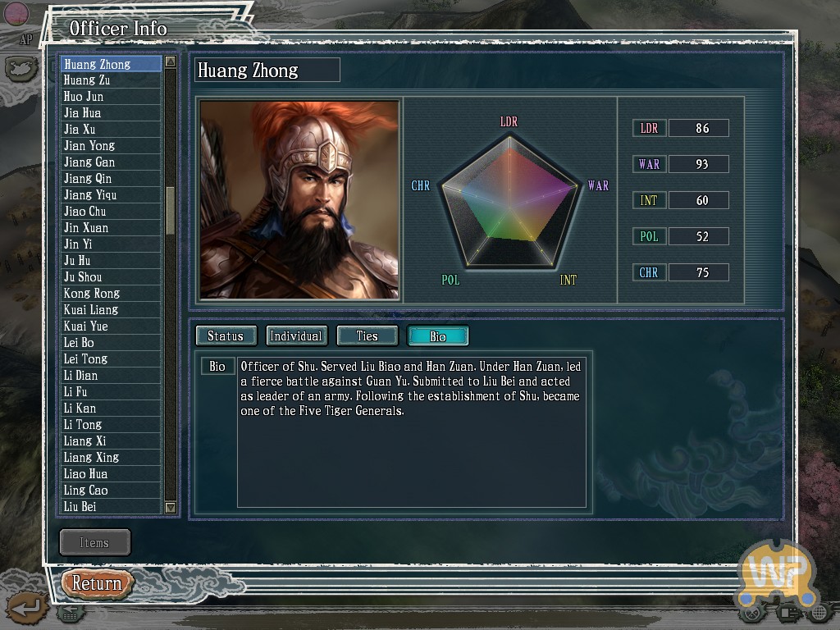Click the globe icon in bottom-right corner
The height and width of the screenshot is (630, 840).
pos(819,612)
